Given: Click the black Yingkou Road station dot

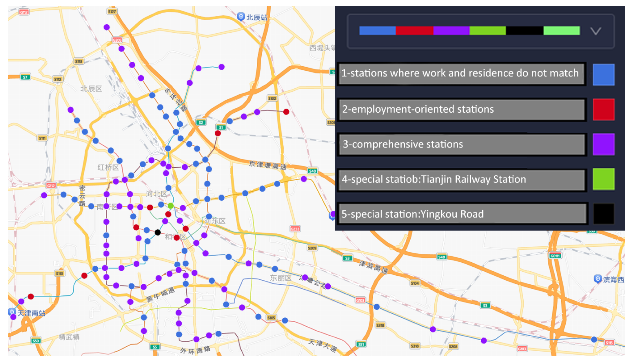Looking at the screenshot, I should (x=158, y=232).
